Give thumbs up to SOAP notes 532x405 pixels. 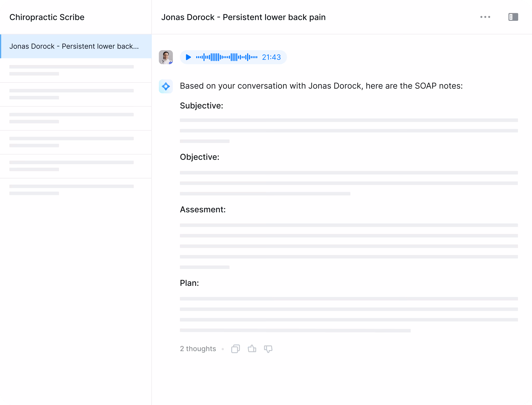pos(252,349)
